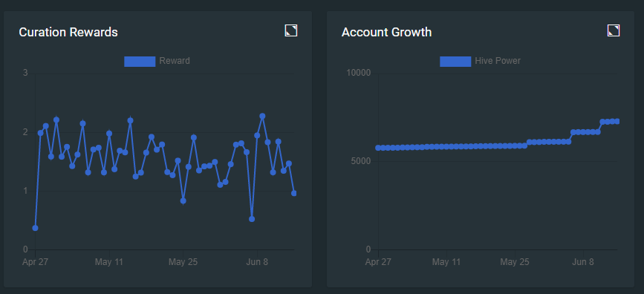This screenshot has width=644, height=294.
Task: Expand the Account Growth chart
Action: 614,30
